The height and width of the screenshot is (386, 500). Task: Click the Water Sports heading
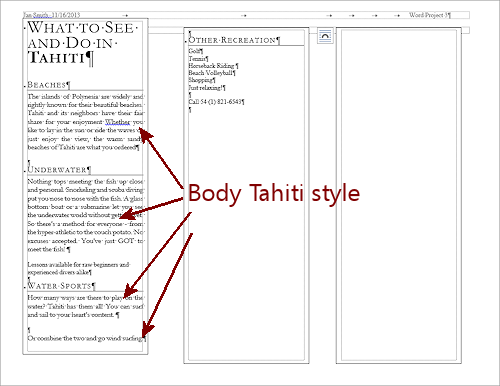point(61,286)
